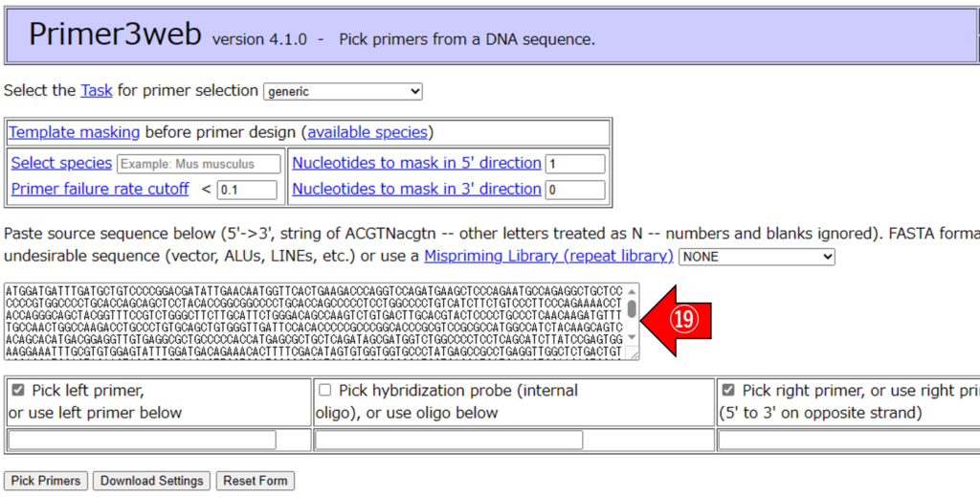Follow the Template masking link
This screenshot has width=980, height=498.
click(x=74, y=132)
